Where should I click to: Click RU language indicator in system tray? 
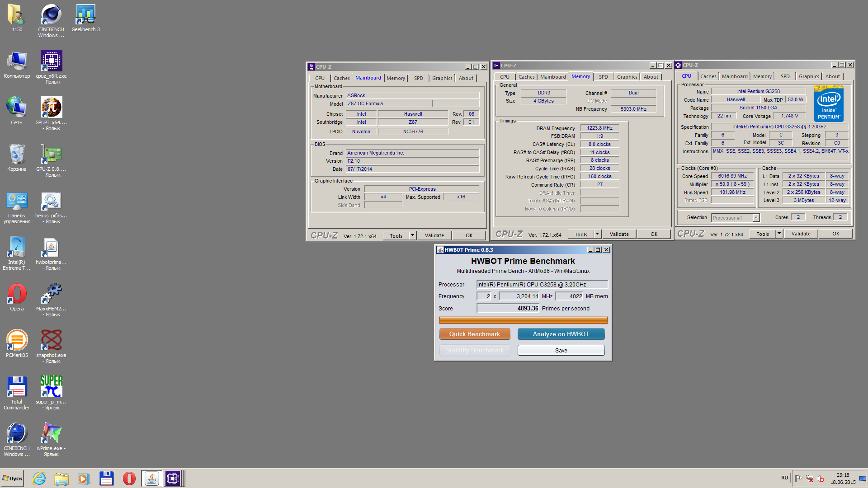click(784, 478)
